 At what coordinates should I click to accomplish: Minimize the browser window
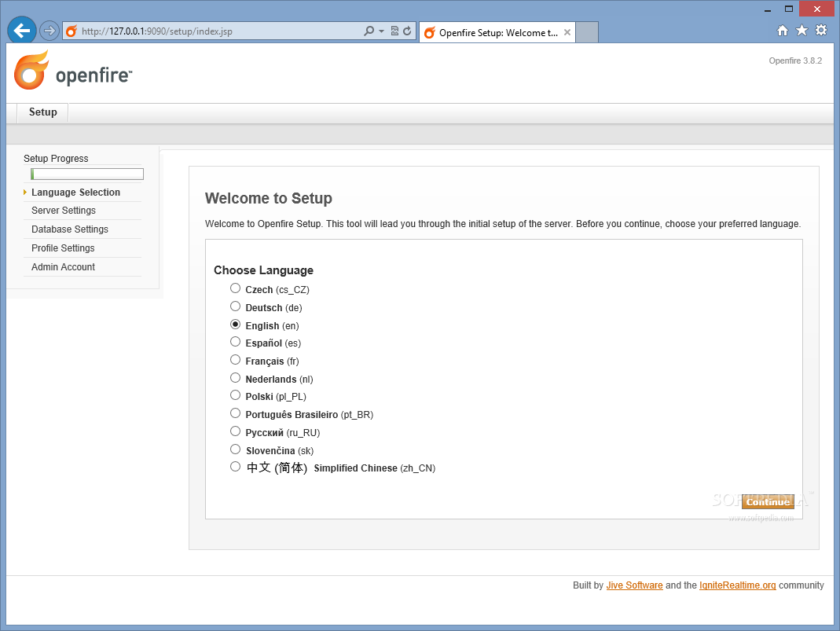point(768,9)
